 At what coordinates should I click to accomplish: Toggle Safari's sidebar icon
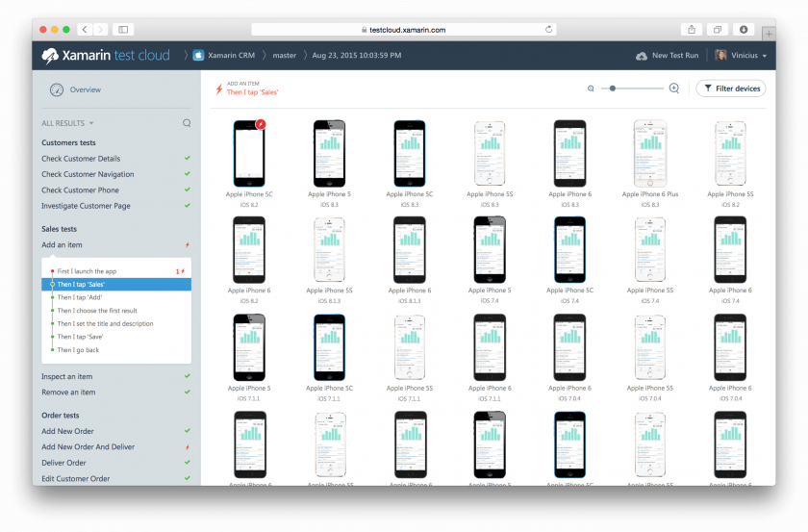(x=123, y=30)
